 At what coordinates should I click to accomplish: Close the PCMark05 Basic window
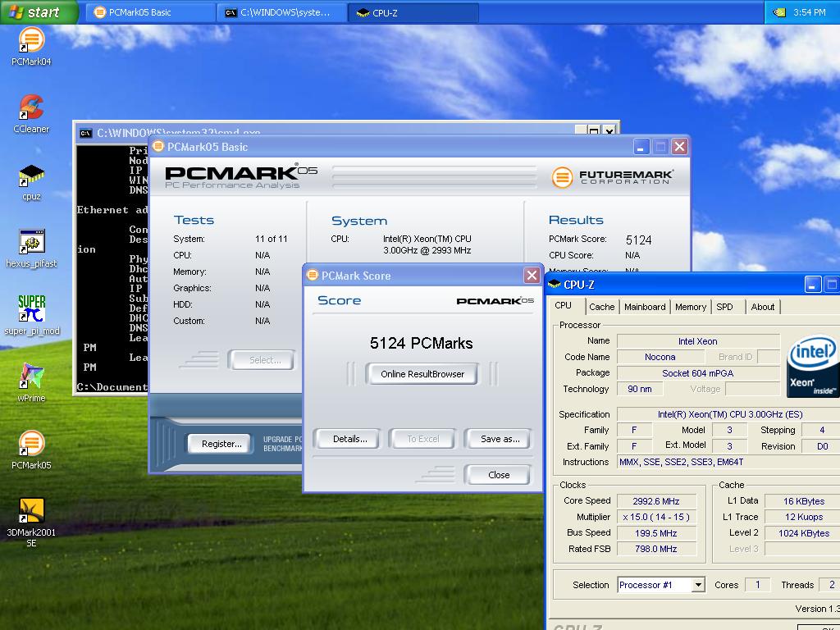(679, 146)
